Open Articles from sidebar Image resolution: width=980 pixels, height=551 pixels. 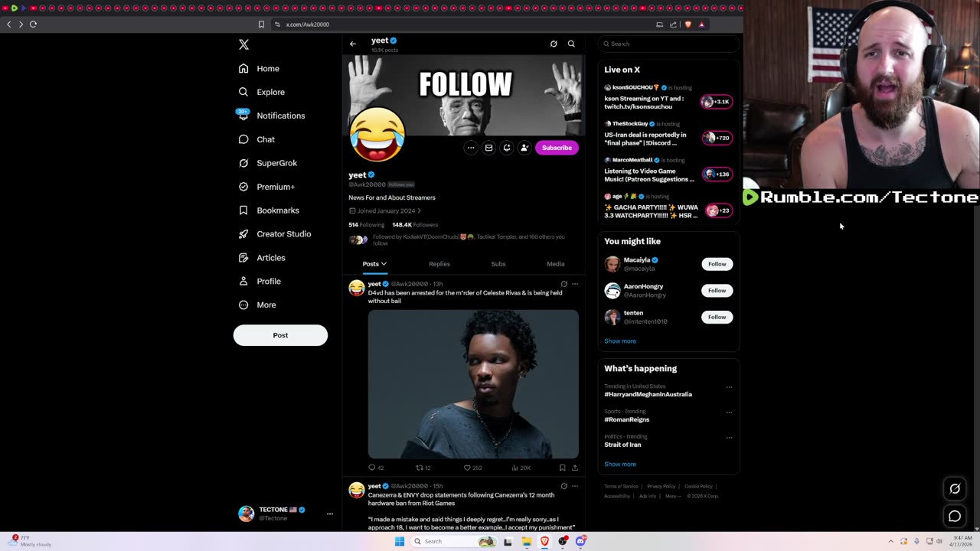pyautogui.click(x=262, y=258)
